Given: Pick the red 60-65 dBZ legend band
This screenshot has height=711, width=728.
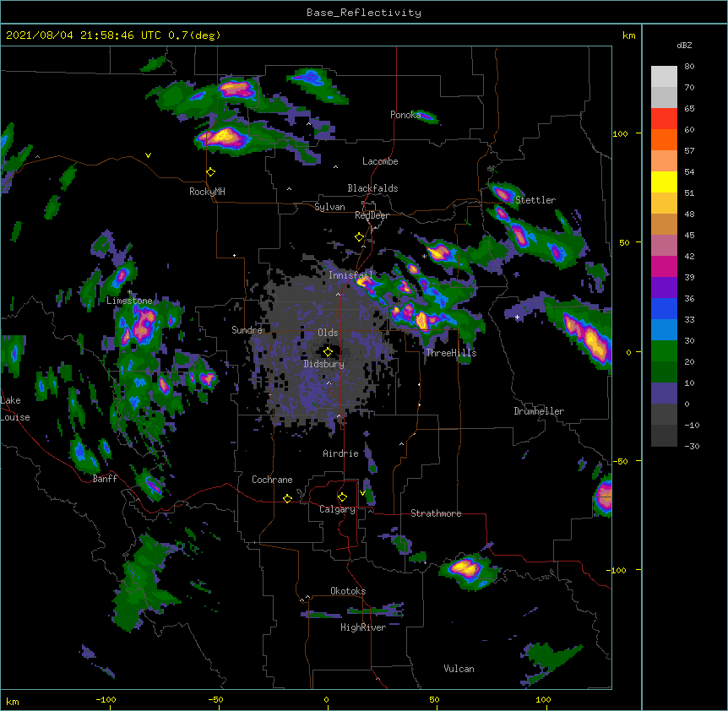Looking at the screenshot, I should tap(664, 119).
